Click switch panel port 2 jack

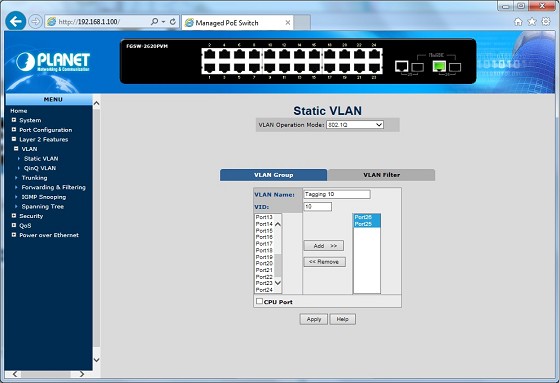coord(209,54)
